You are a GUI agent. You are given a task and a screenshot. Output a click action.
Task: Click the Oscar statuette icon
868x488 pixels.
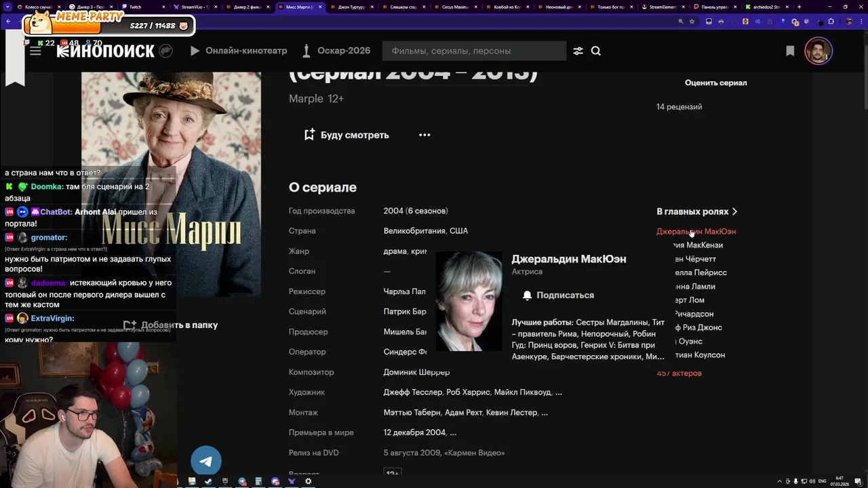(307, 51)
